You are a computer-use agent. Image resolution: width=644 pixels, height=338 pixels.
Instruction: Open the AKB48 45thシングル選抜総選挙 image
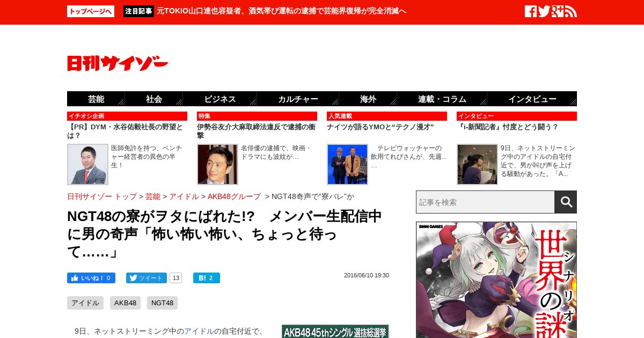[335, 331]
